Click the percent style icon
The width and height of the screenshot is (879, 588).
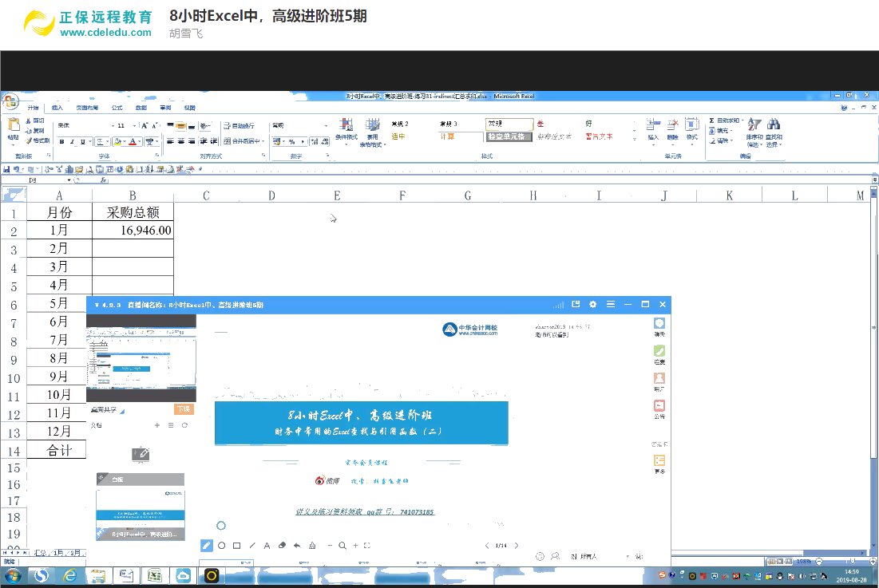pos(292,141)
